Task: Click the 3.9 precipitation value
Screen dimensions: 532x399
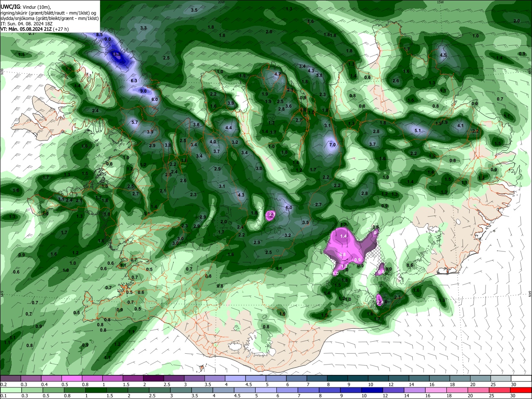Action: tap(150, 132)
